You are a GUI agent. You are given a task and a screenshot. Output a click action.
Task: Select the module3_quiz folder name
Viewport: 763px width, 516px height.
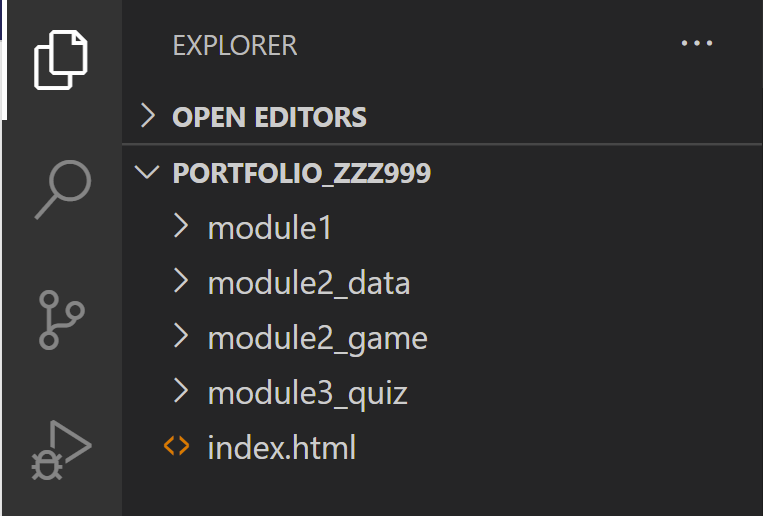[x=308, y=394]
